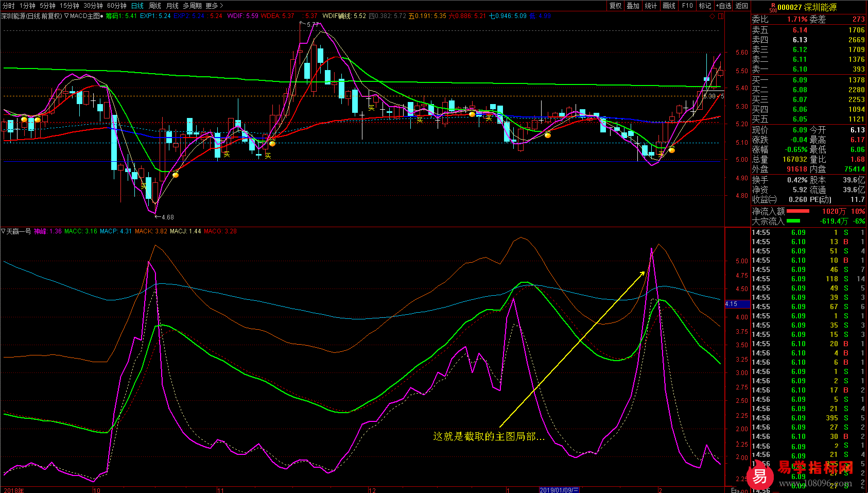Click the WDIF: 5.59 indicator value
Image resolution: width=868 pixels, height=493 pixels.
(243, 16)
